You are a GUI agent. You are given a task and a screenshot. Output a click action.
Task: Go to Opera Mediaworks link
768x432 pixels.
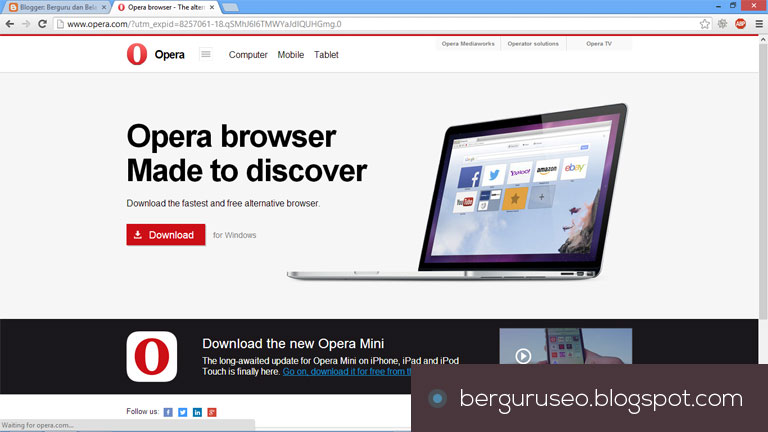[468, 44]
